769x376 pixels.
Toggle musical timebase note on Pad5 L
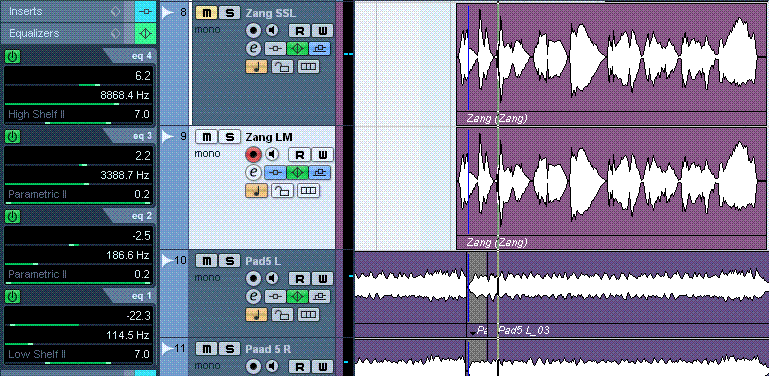pos(256,314)
